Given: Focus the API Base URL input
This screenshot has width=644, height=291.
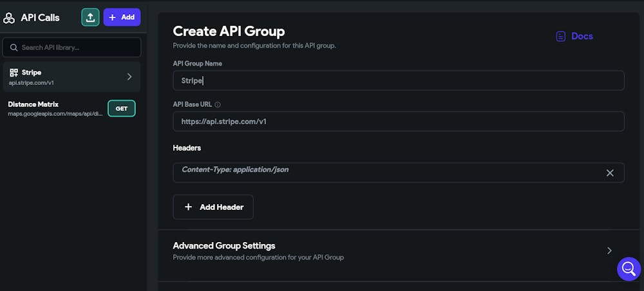Looking at the screenshot, I should tap(399, 122).
